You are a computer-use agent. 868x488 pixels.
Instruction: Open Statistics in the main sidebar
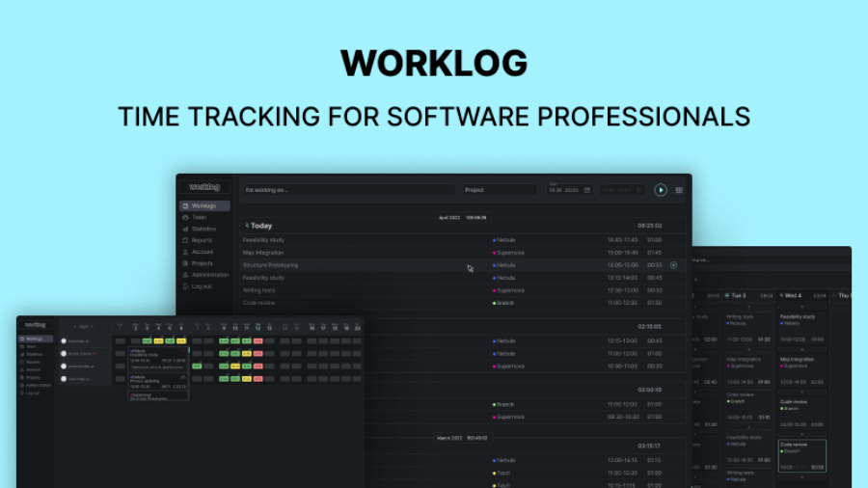tap(203, 230)
